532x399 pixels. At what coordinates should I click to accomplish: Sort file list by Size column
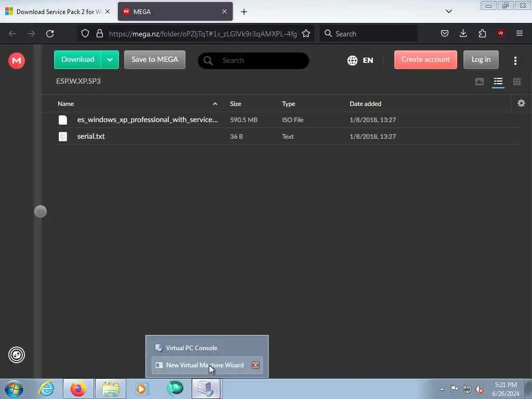235,104
